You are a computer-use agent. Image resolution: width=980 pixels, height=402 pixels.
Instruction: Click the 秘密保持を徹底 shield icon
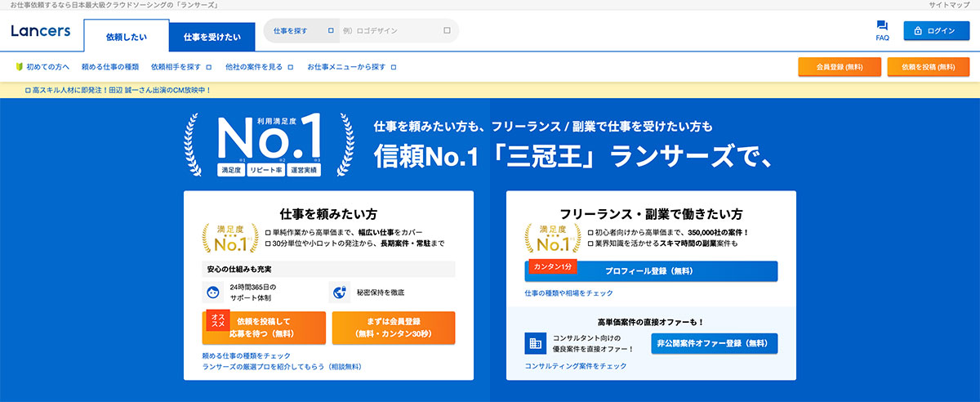tap(339, 292)
